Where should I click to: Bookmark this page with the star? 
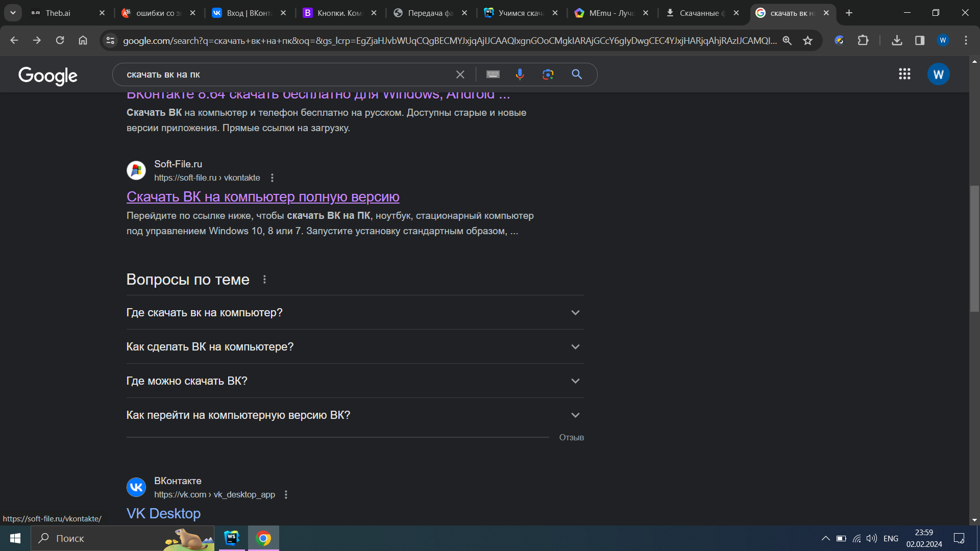click(x=807, y=40)
